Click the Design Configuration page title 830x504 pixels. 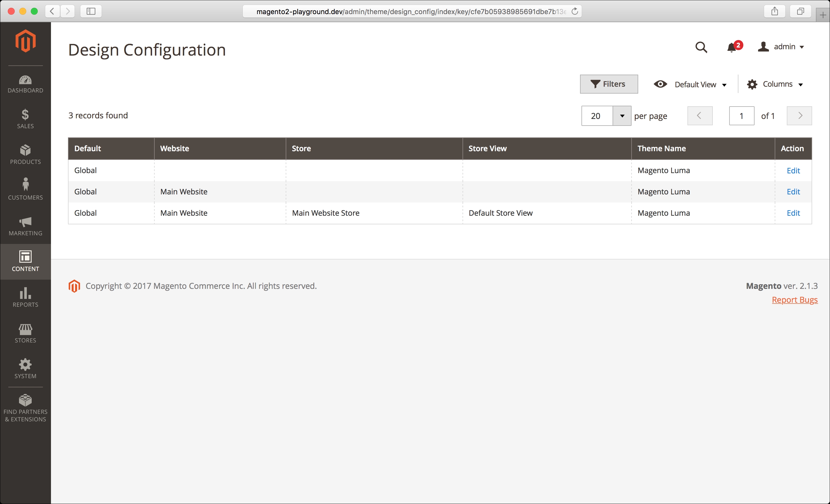147,50
